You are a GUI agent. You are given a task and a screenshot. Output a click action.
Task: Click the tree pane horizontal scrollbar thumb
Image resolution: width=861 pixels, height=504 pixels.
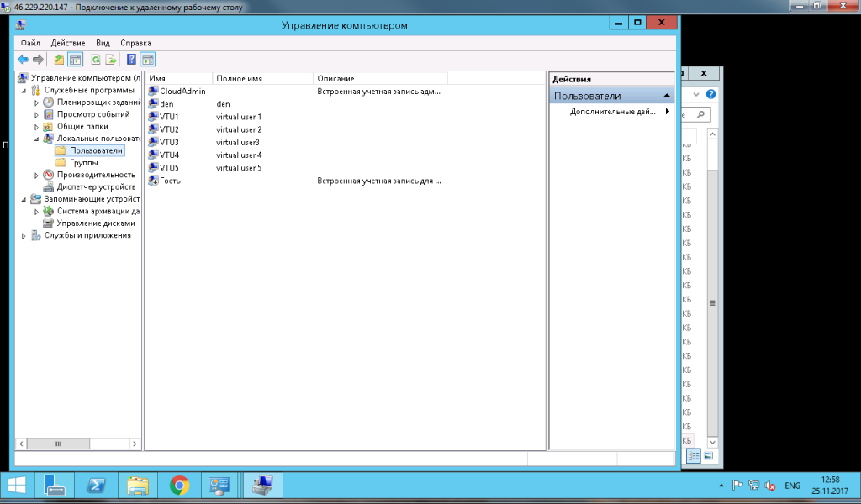(x=58, y=444)
